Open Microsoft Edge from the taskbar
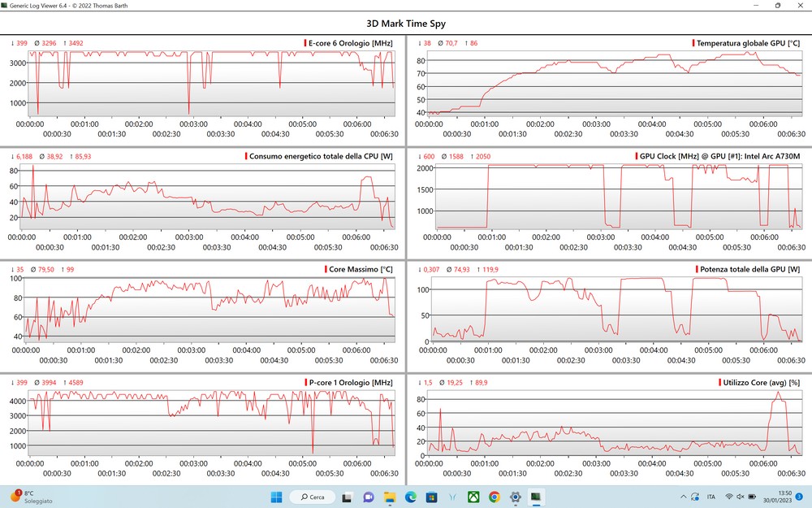 [x=410, y=497]
